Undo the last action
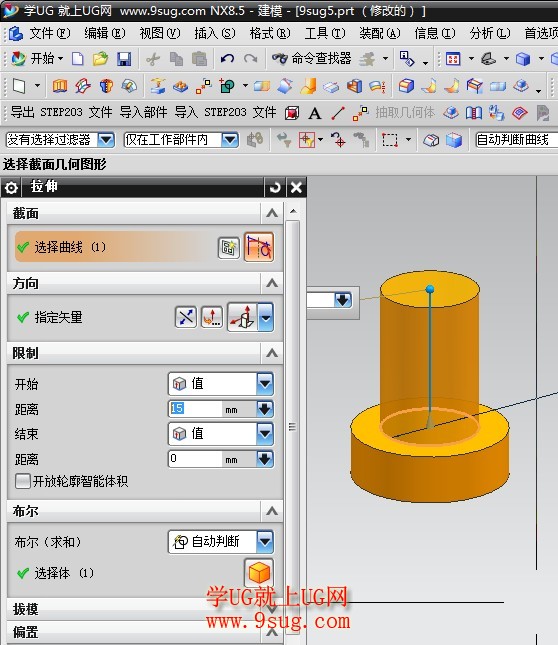558x645 pixels. [227, 59]
